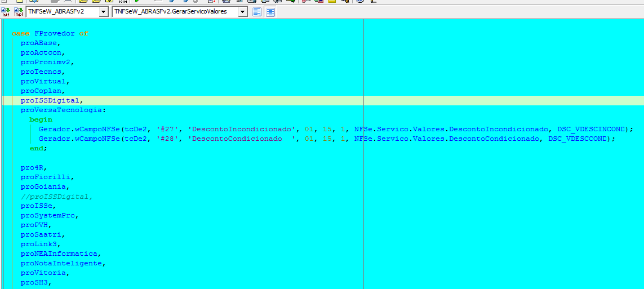Click the proNotaInteligente line
The image size is (644, 289).
64,264
